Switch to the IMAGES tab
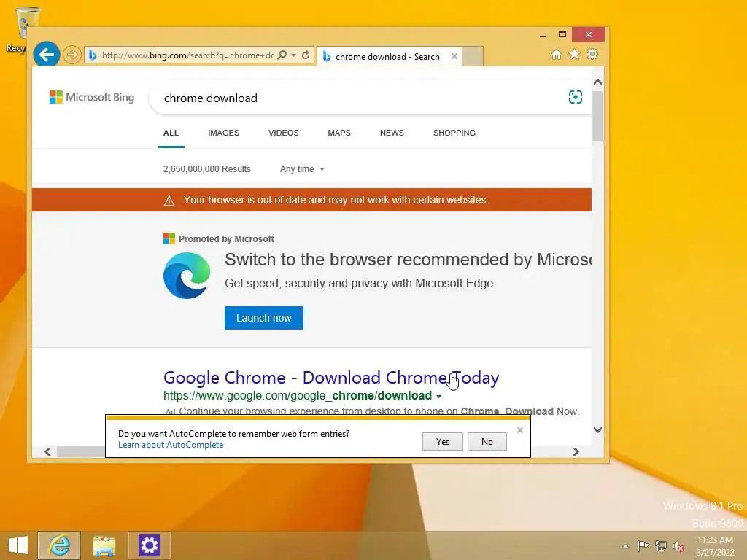The height and width of the screenshot is (560, 747). (223, 133)
